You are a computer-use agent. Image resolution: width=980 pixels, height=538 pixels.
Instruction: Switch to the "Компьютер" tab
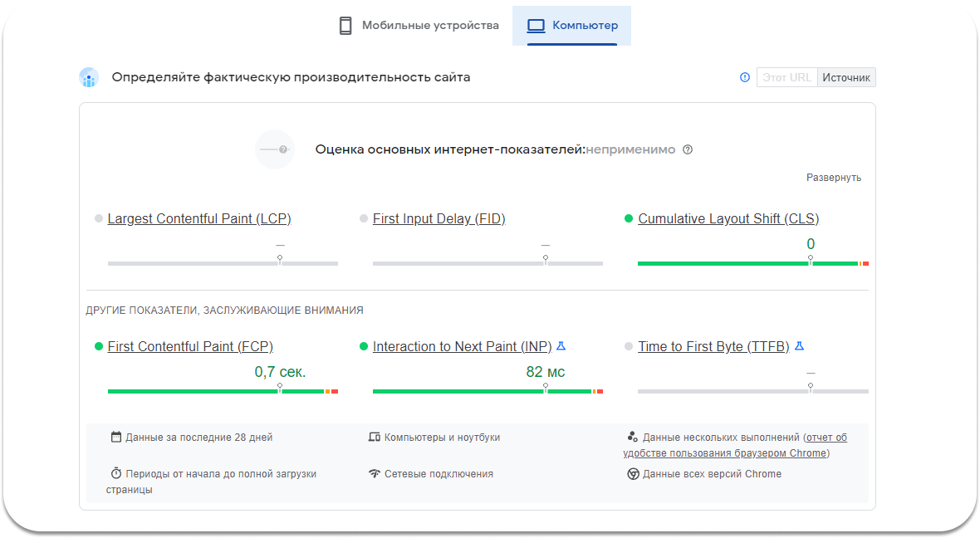point(572,26)
